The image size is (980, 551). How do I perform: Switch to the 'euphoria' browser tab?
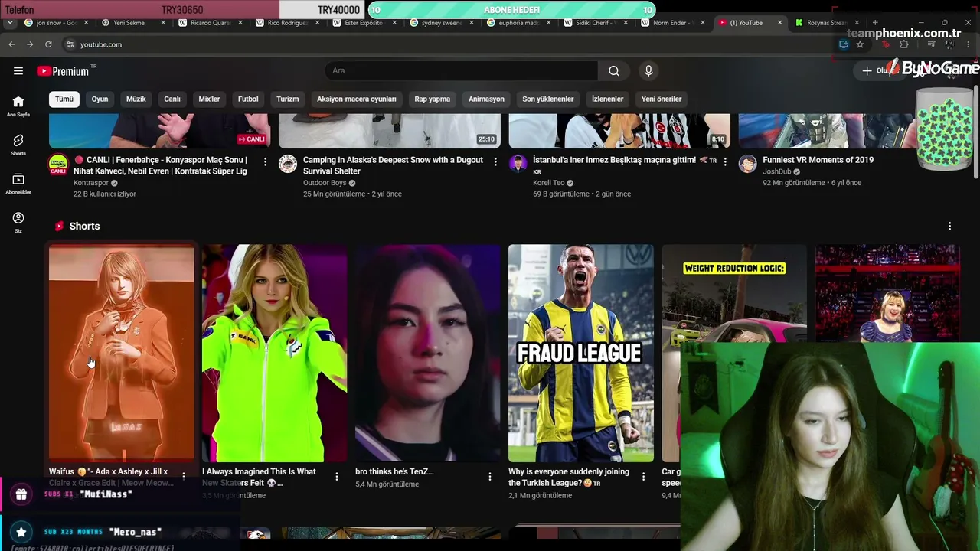pyautogui.click(x=520, y=23)
